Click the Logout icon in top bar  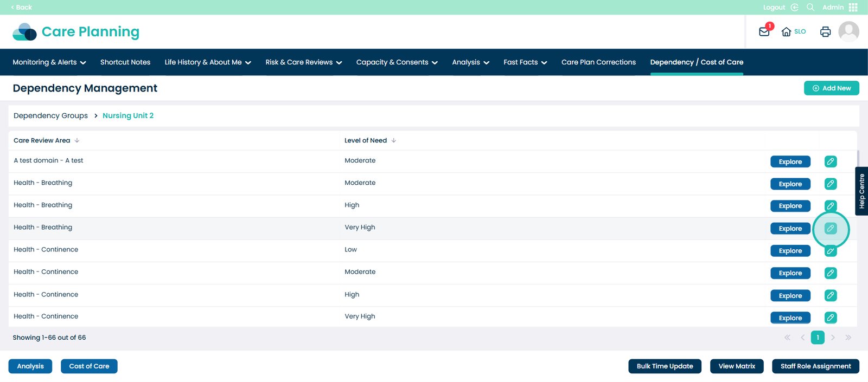point(794,7)
